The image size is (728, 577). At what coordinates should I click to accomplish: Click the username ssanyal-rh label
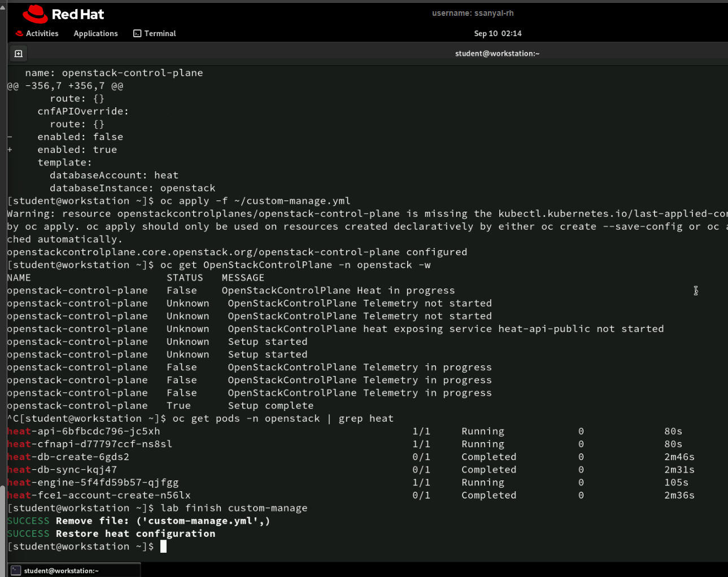[x=473, y=13]
